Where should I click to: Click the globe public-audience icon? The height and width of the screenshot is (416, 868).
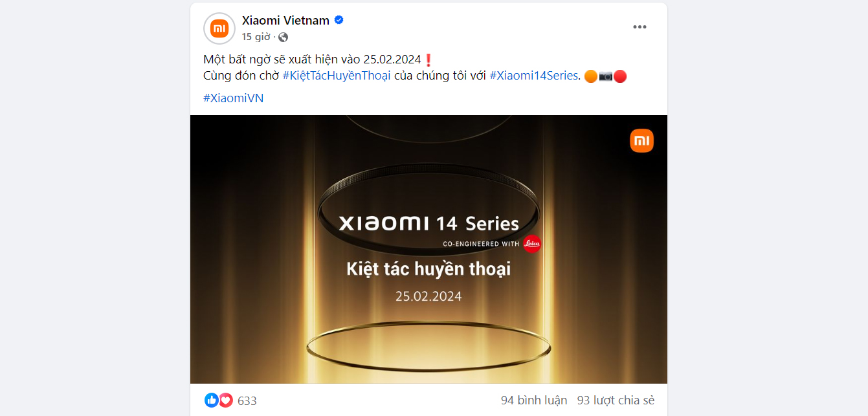click(x=283, y=37)
